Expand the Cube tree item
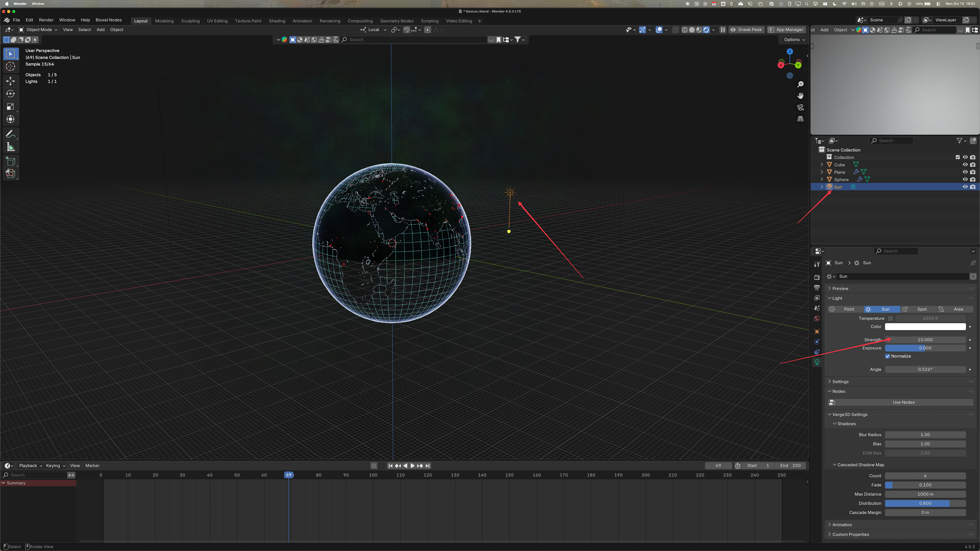The image size is (980, 551). [822, 165]
